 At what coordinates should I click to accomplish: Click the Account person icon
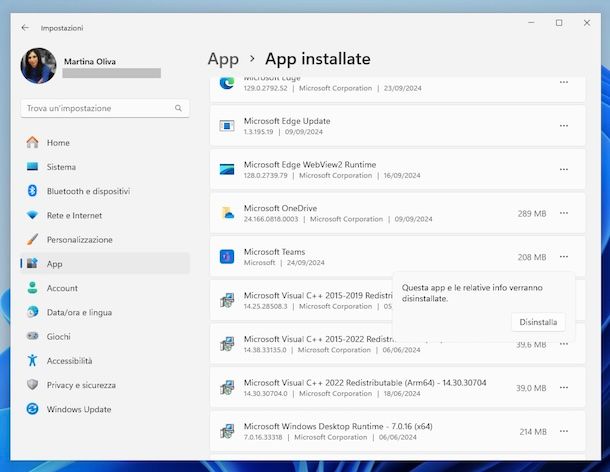point(33,288)
